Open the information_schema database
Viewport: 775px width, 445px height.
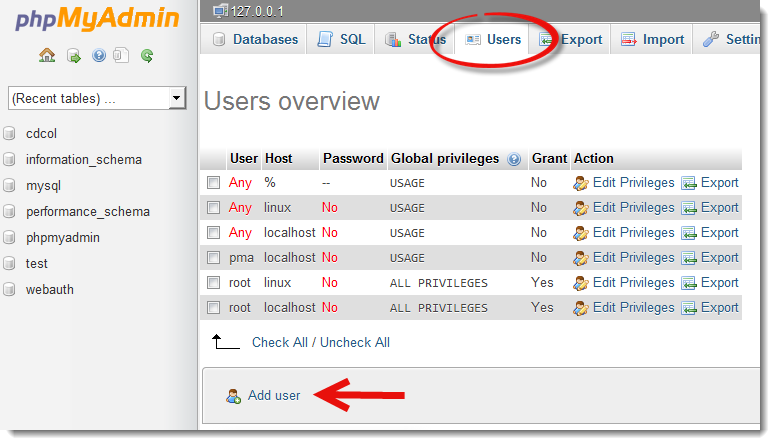(x=84, y=160)
